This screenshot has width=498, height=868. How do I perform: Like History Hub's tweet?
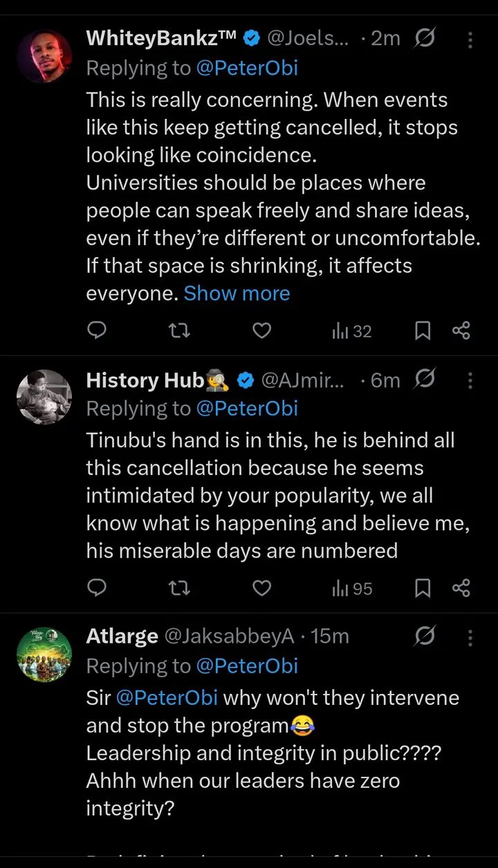click(261, 588)
